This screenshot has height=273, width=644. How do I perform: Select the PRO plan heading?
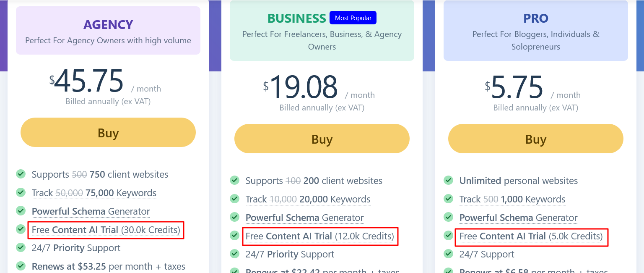point(536,18)
